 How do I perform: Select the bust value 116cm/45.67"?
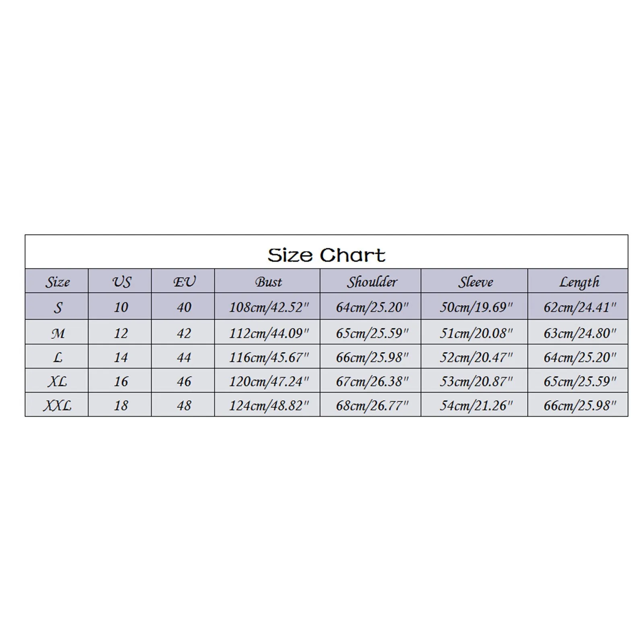click(268, 357)
